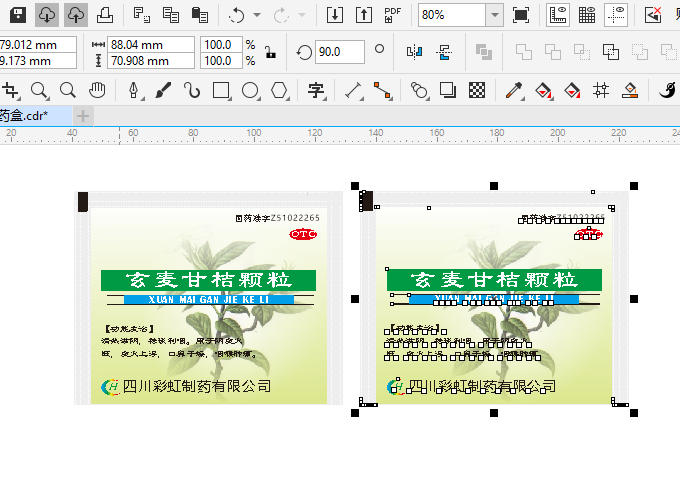
Task: Click the greyed Redo icon
Action: [281, 16]
